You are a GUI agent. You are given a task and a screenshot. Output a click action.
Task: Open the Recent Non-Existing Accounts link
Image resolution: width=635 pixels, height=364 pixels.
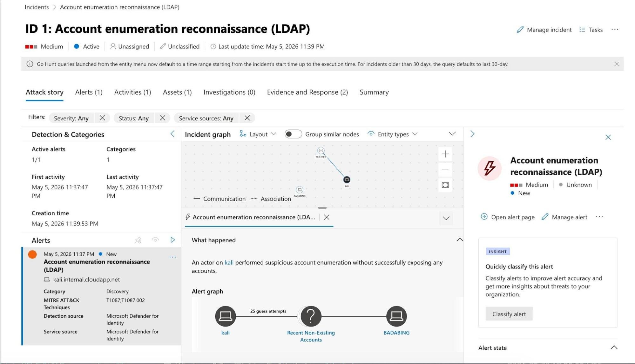(x=311, y=336)
